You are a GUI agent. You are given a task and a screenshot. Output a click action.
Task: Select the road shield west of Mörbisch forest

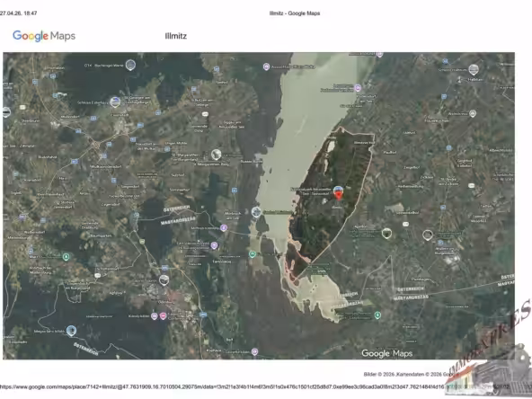coord(137,215)
